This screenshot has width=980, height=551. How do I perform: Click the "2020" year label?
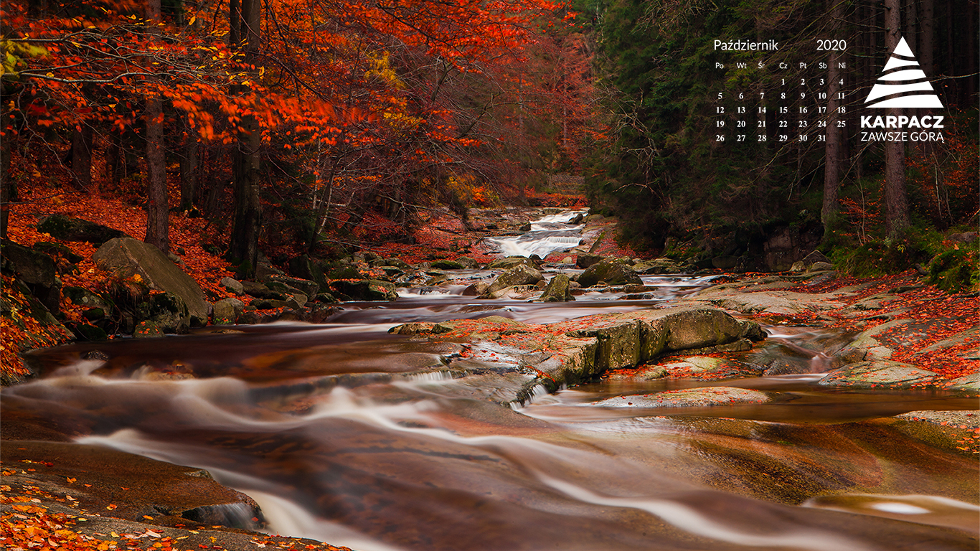(831, 45)
